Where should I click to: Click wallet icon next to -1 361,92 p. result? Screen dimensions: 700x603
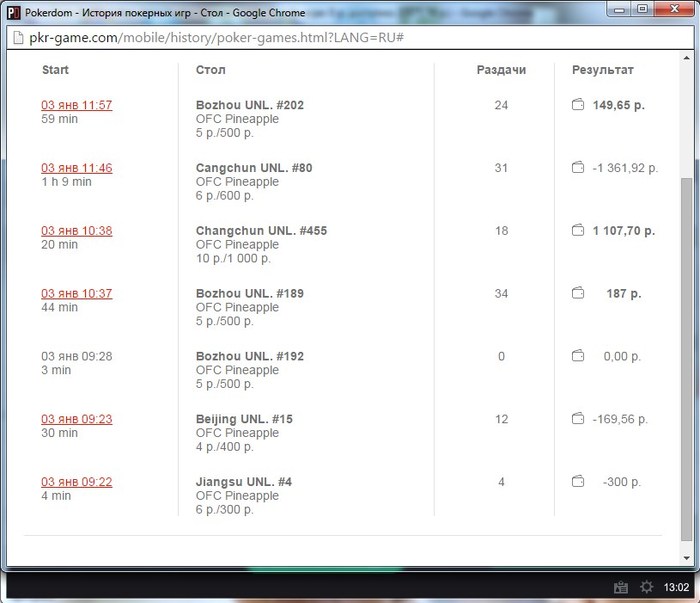578,168
